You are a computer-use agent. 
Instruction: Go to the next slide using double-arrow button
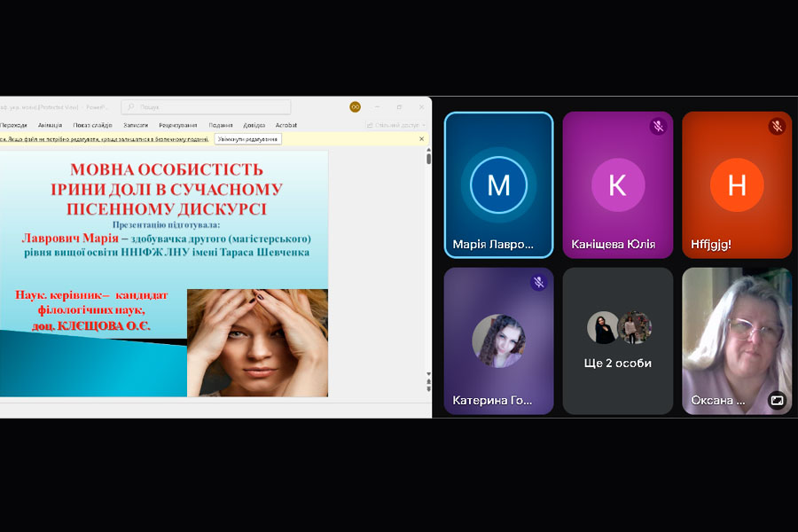428,389
